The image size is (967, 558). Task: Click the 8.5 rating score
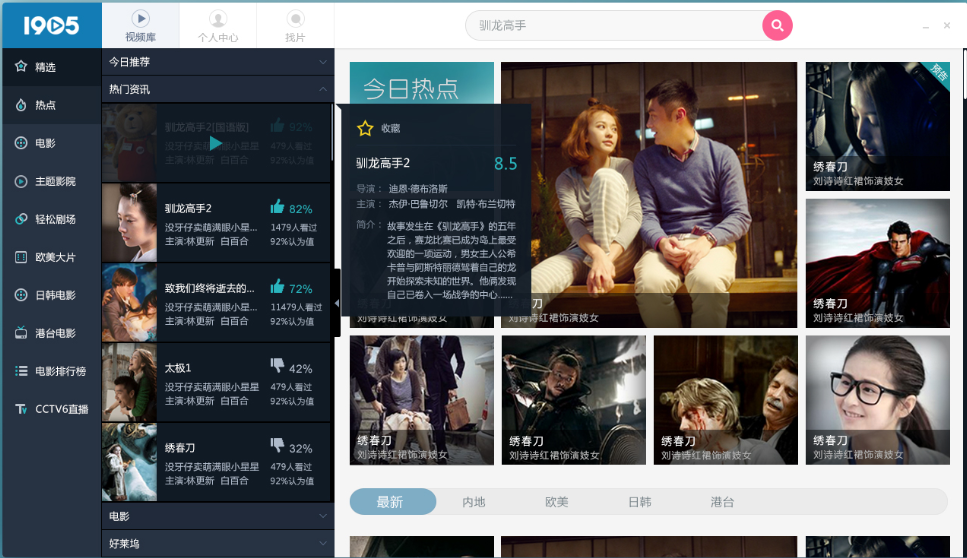coord(505,163)
